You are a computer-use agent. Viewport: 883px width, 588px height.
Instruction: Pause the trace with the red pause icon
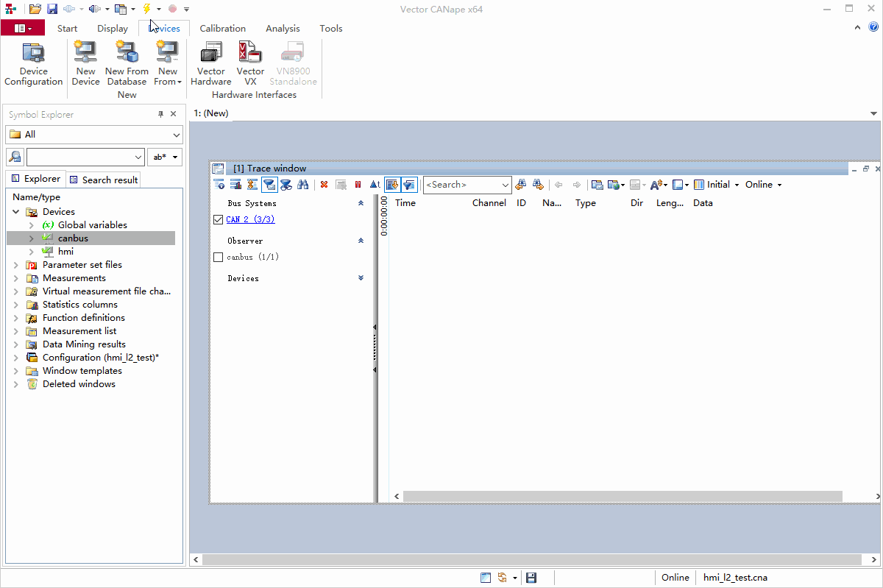pos(358,185)
